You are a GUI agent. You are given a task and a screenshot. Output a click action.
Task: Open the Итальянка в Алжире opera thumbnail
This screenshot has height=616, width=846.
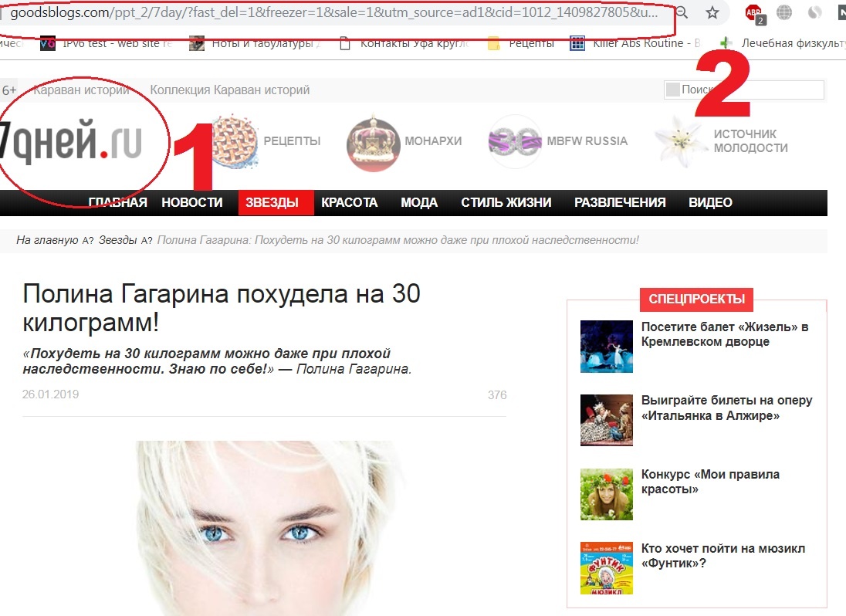[607, 420]
